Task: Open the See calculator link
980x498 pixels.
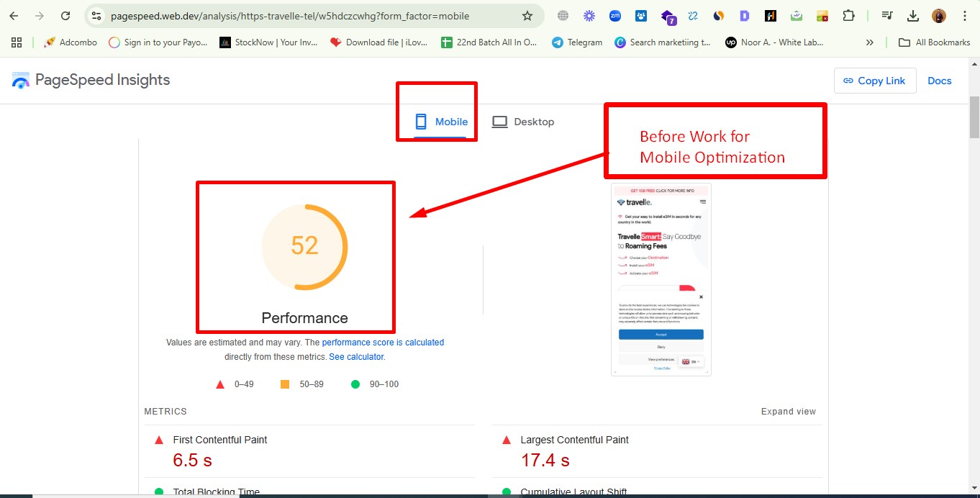Action: coord(356,357)
